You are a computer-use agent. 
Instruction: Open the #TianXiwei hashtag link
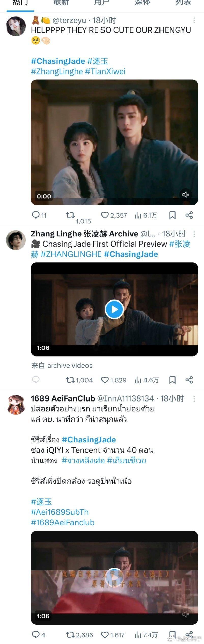tap(105, 71)
